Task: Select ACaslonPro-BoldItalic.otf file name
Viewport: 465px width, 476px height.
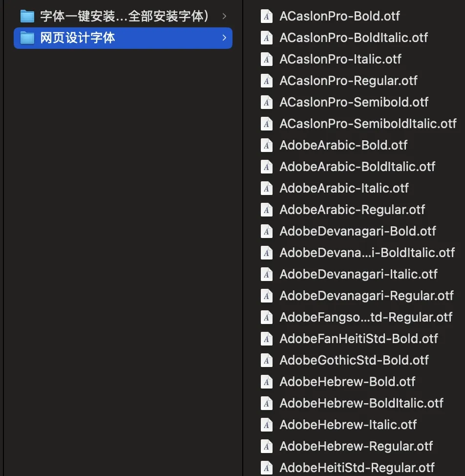Action: pos(354,38)
